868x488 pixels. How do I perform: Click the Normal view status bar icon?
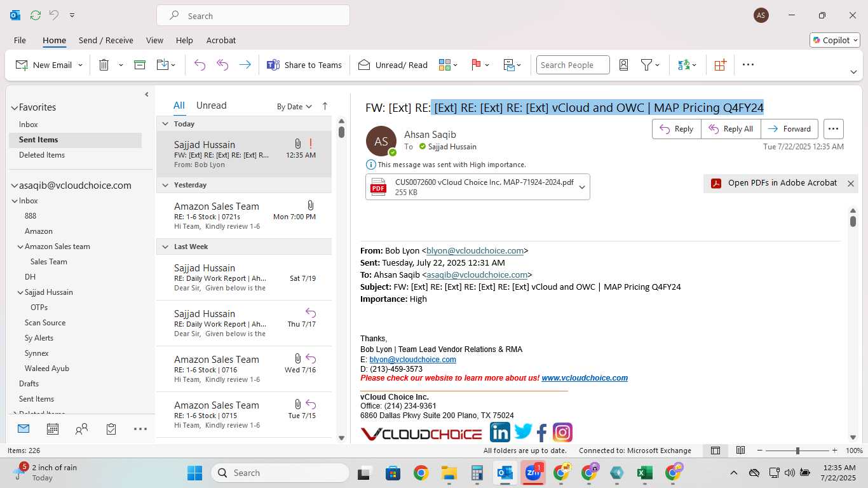coord(715,451)
